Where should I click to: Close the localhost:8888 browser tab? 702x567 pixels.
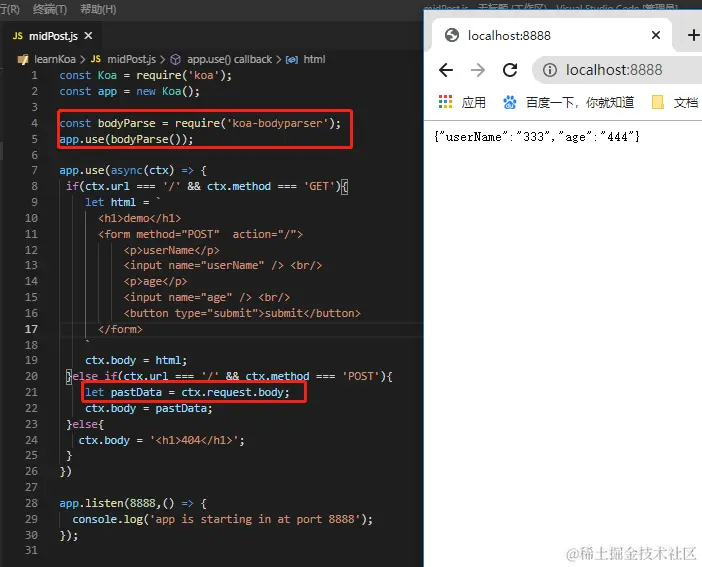tap(656, 35)
